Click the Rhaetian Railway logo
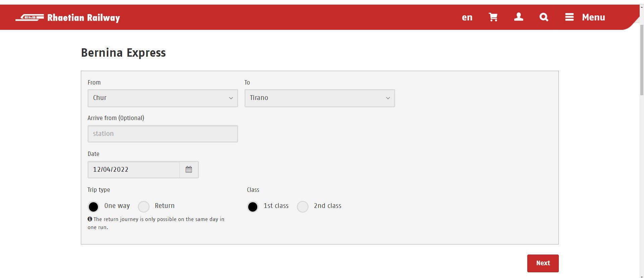 click(x=68, y=17)
